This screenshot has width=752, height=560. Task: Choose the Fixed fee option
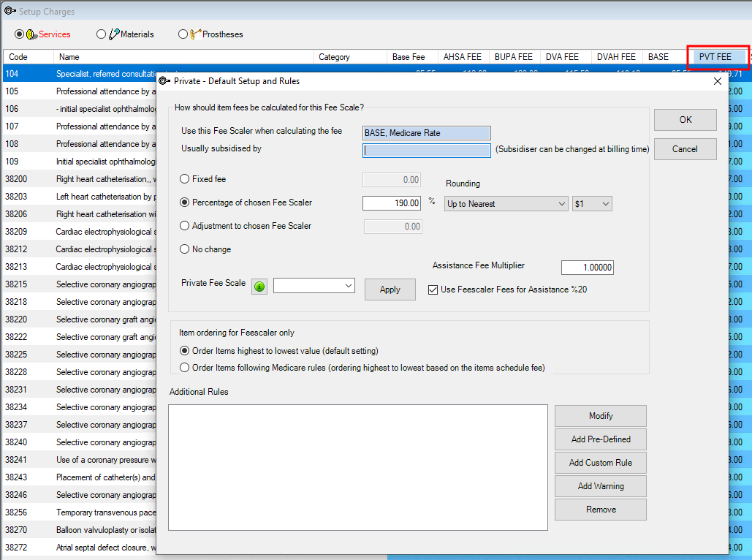tap(184, 179)
